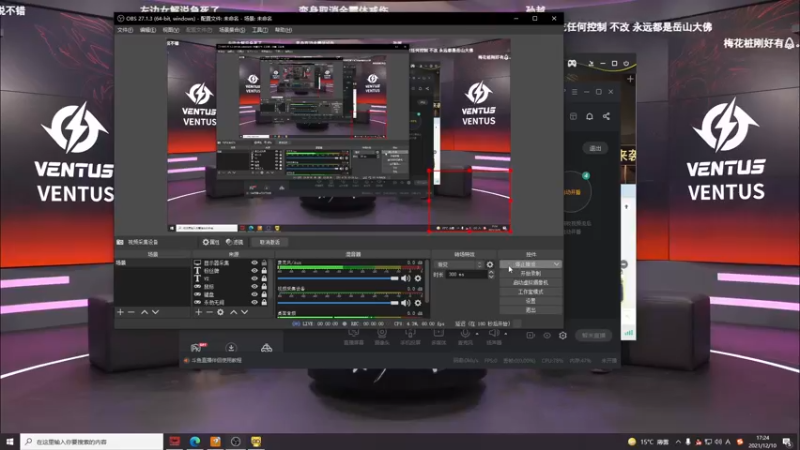Toggle eye icon on the VS text source row
The height and width of the screenshot is (450, 800).
255,279
